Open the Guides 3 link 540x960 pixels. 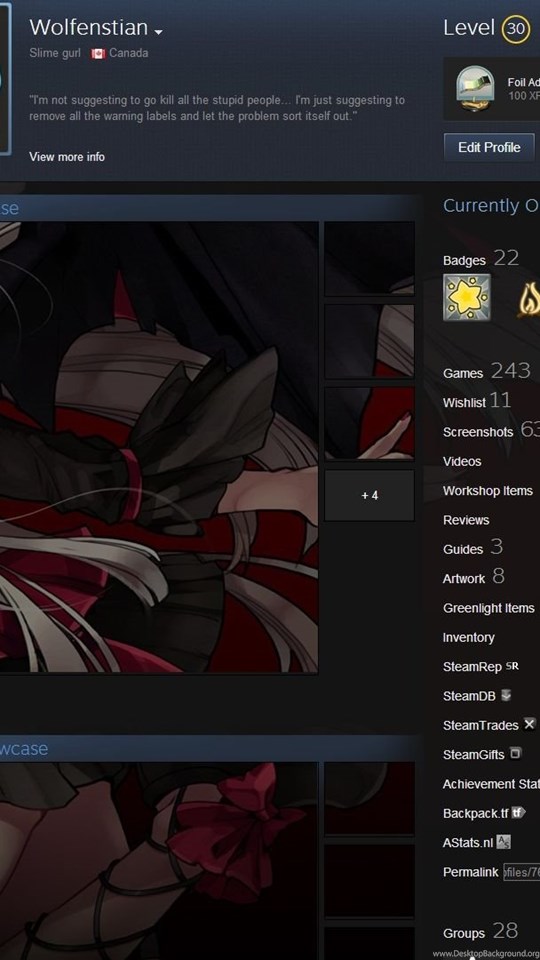pyautogui.click(x=473, y=548)
